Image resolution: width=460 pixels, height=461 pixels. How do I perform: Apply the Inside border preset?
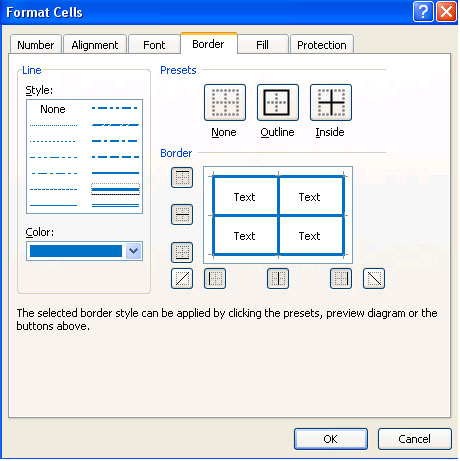(x=331, y=102)
